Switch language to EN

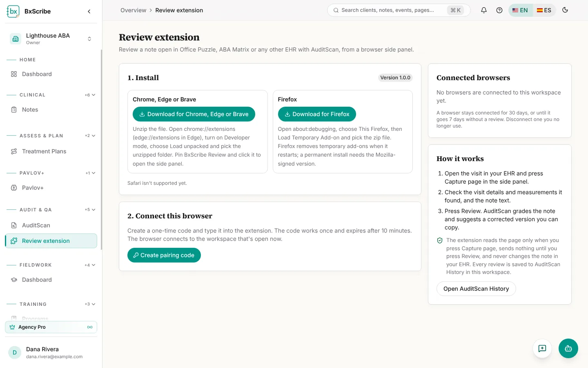520,10
